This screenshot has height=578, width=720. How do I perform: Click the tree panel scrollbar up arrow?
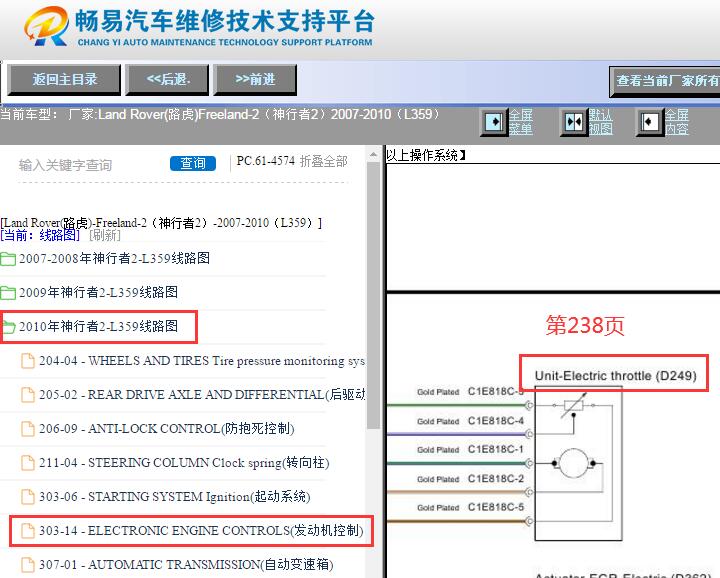[373, 155]
